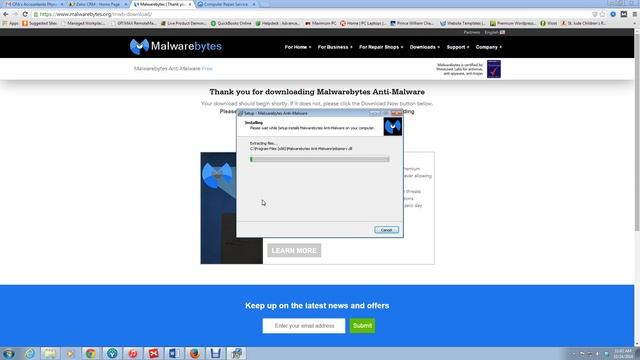Click the browser Forward arrow
Viewport: 640px width, 360px height.
coord(15,14)
